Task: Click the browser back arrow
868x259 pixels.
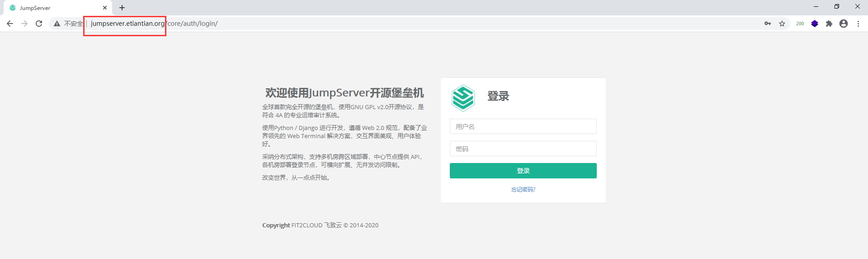Action: pyautogui.click(x=10, y=24)
